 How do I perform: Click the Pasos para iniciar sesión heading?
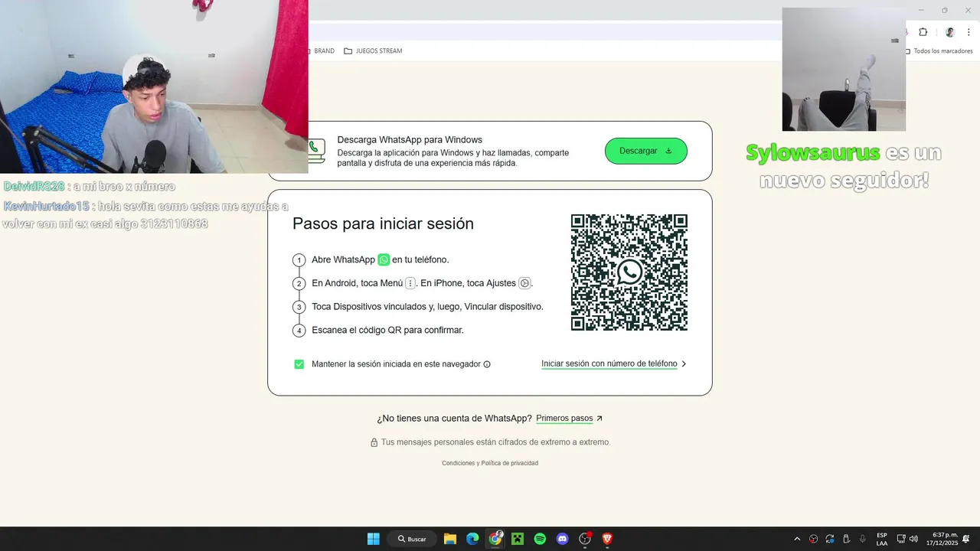(x=383, y=223)
